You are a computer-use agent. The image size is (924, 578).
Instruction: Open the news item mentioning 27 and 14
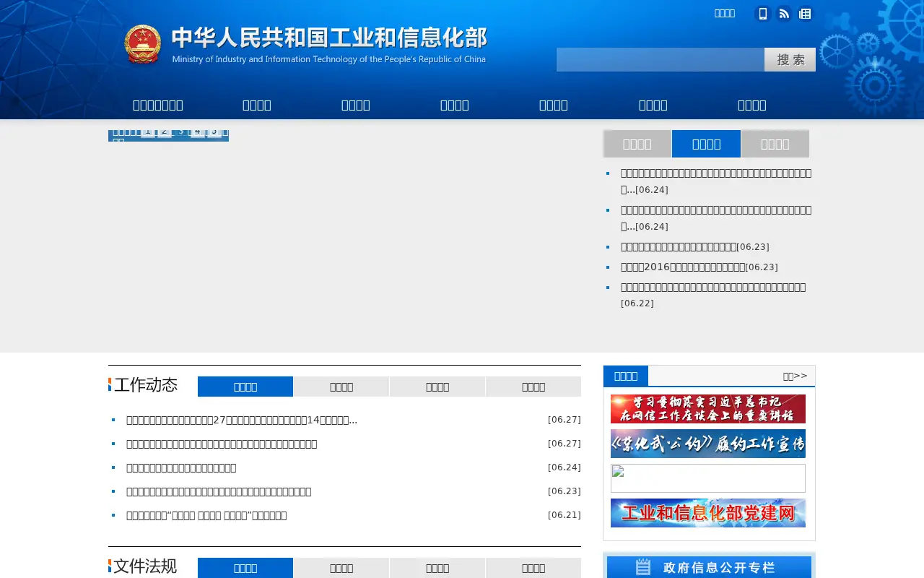242,420
